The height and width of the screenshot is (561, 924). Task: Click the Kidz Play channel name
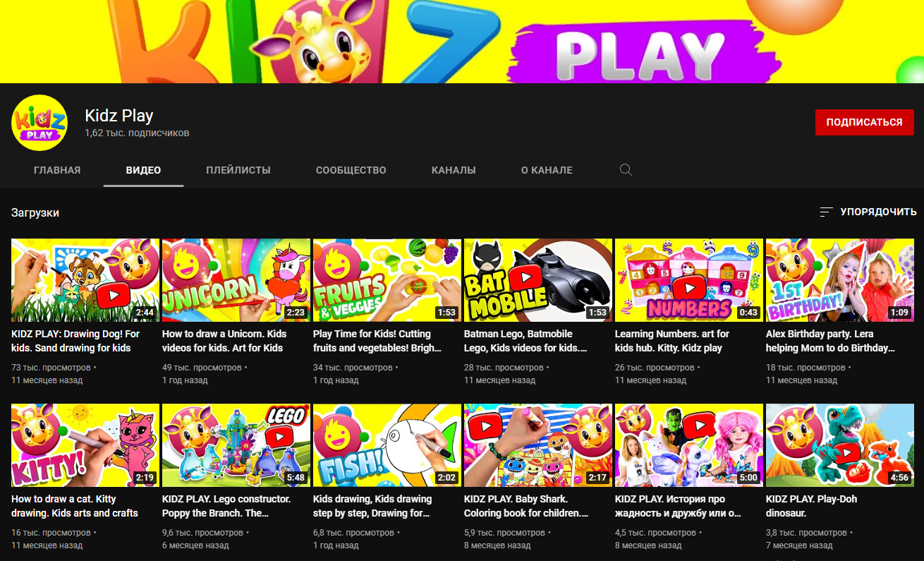click(x=119, y=116)
